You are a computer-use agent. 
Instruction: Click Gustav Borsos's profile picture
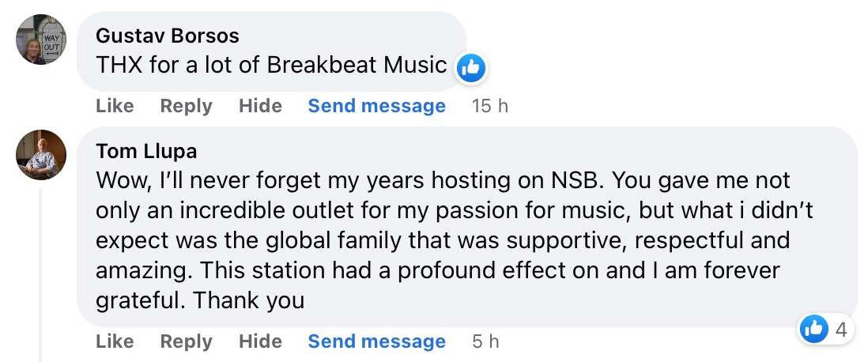coord(41,39)
